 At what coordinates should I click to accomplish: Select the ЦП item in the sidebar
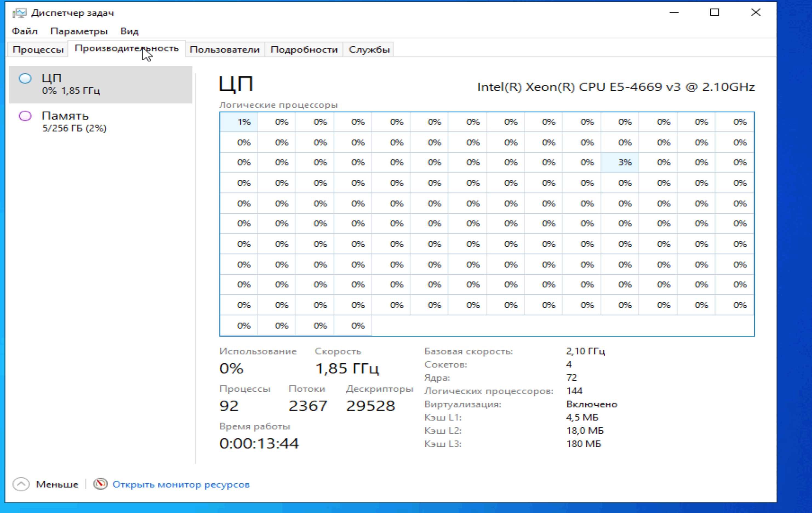pos(101,84)
